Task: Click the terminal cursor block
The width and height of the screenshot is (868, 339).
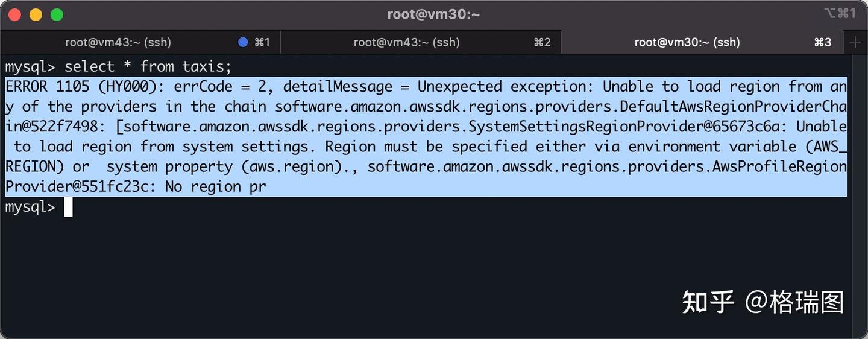Action: pos(68,207)
